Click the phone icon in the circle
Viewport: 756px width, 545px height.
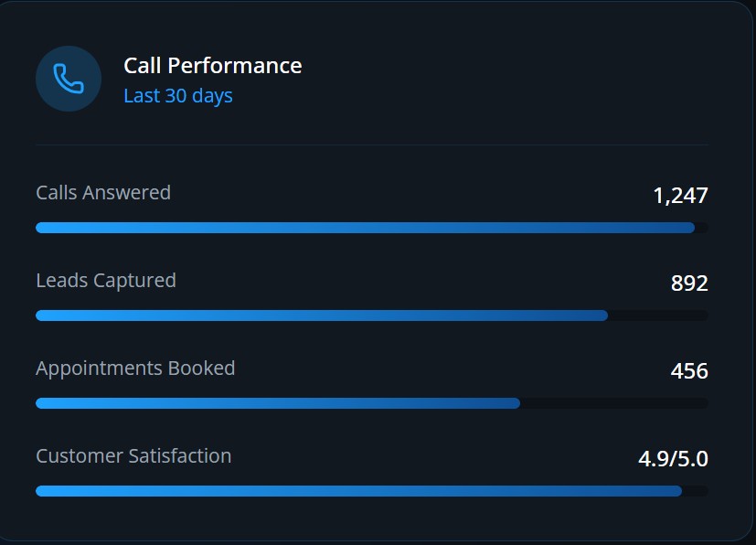69,79
